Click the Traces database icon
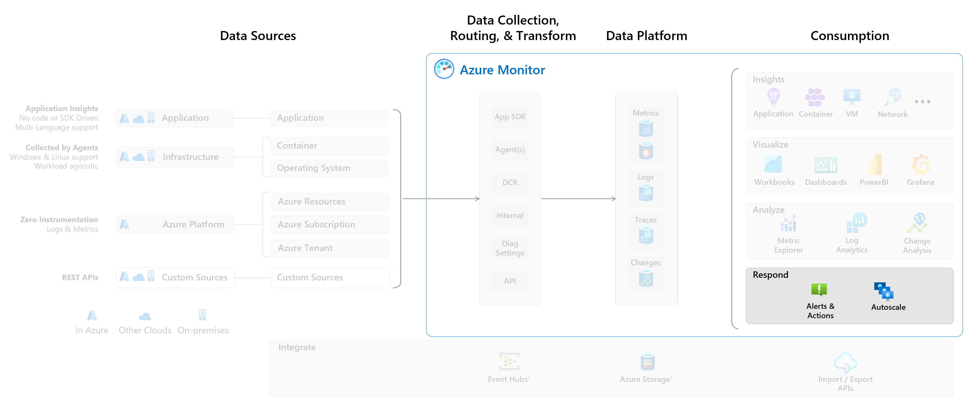980x409 pixels. point(646,235)
